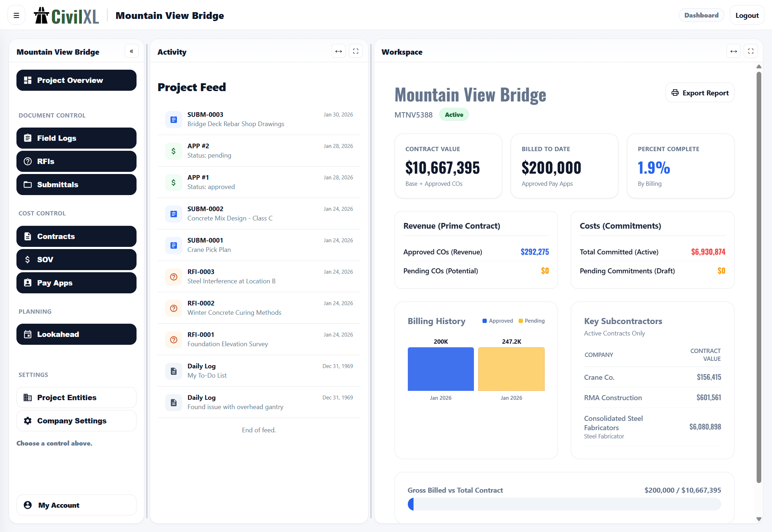The image size is (772, 532).
Task: Open the Pay Apps section
Action: pos(76,283)
